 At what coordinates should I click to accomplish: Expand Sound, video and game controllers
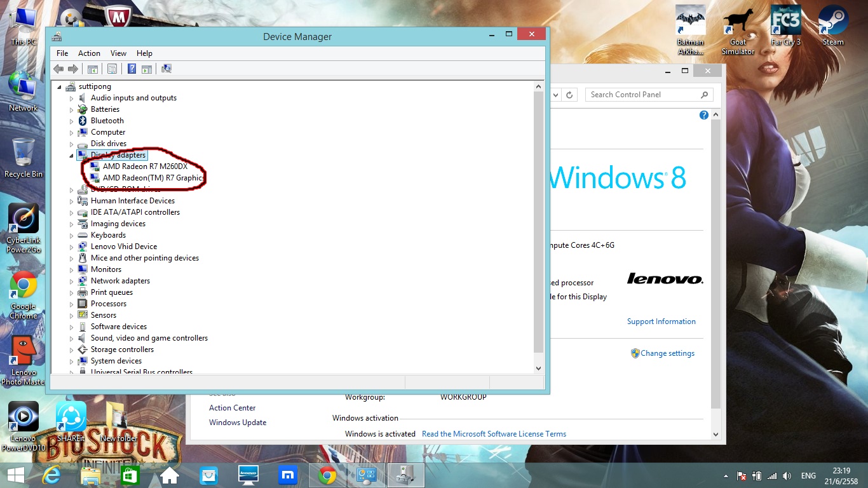(x=72, y=338)
